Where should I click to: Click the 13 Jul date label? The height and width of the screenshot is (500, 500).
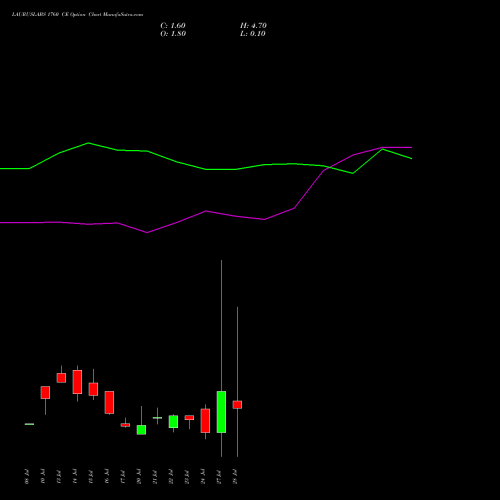59,477
